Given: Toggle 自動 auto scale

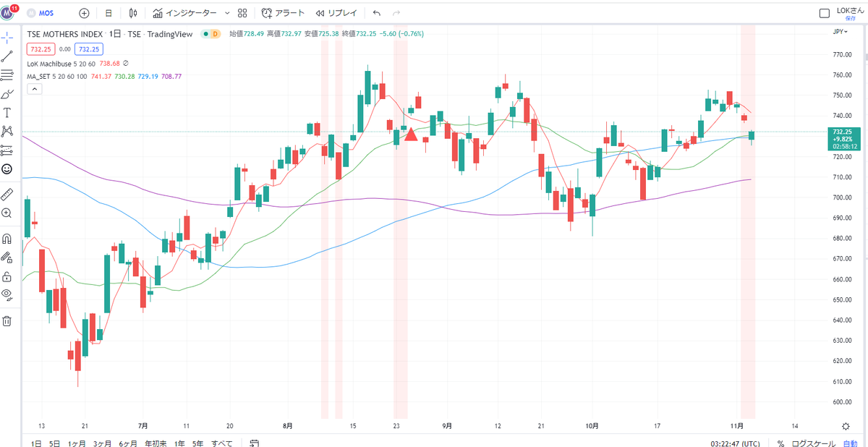Looking at the screenshot, I should [849, 443].
